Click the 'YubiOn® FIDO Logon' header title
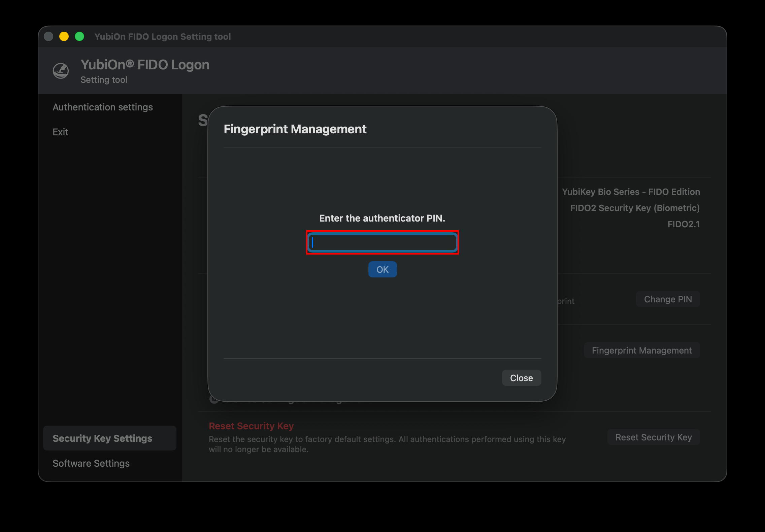The width and height of the screenshot is (765, 532). (x=145, y=65)
